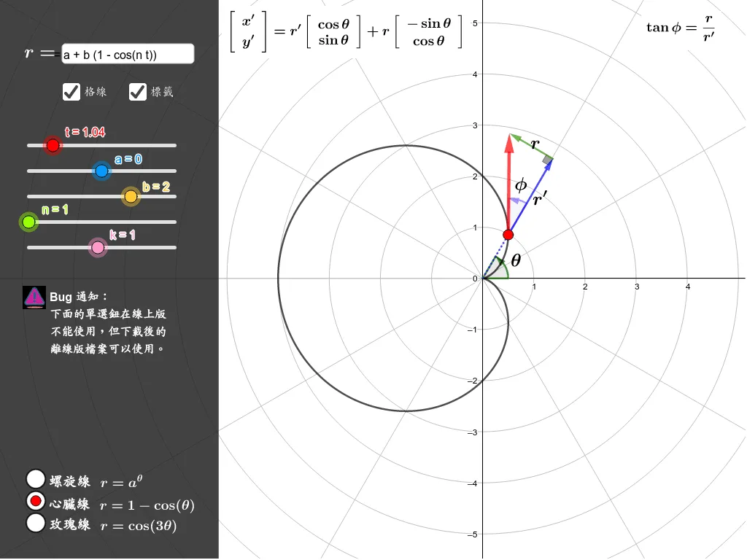The height and width of the screenshot is (560, 747).
Task: Click the n = 1 label
Action: point(55,209)
